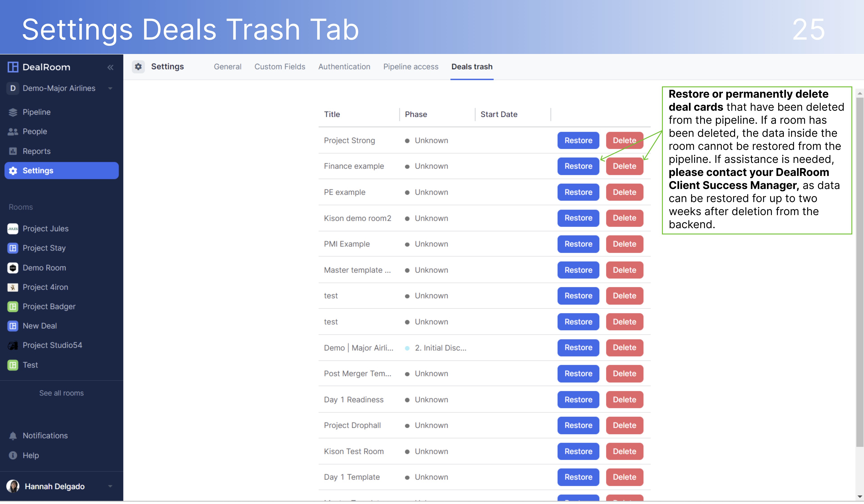The width and height of the screenshot is (864, 504).
Task: Switch to the Custom Fields tab
Action: click(x=280, y=67)
